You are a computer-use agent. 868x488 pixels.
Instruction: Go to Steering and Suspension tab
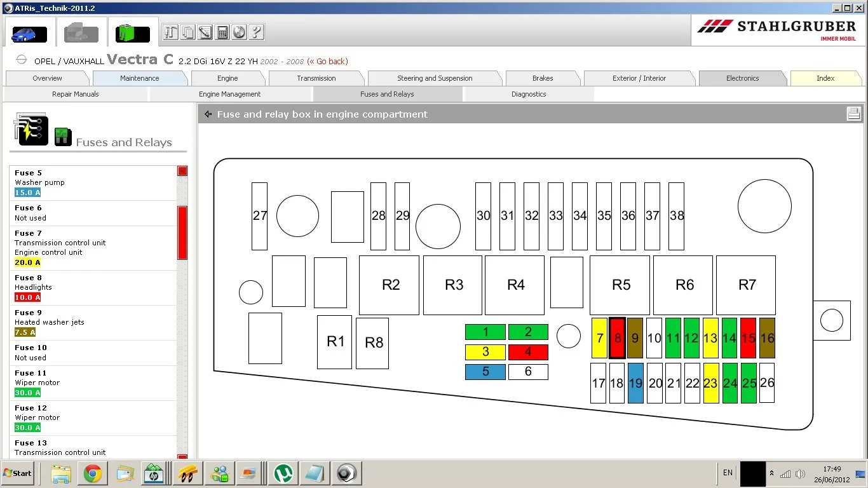click(435, 78)
